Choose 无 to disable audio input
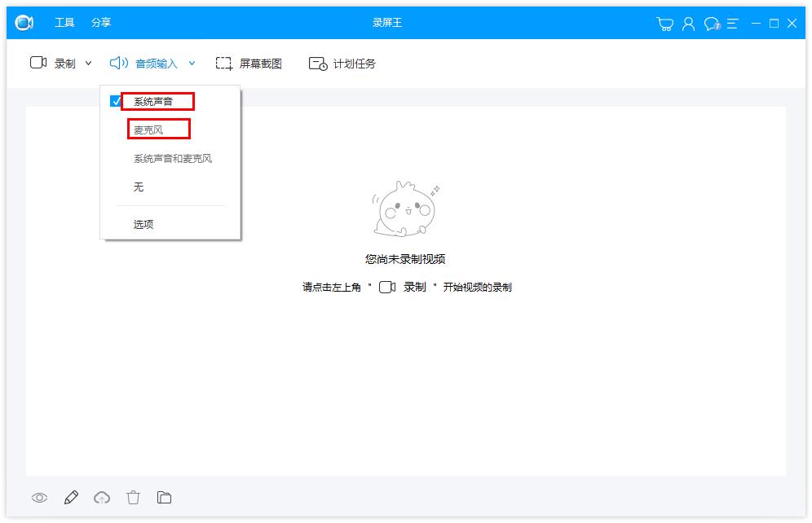The image size is (812, 523). point(139,187)
